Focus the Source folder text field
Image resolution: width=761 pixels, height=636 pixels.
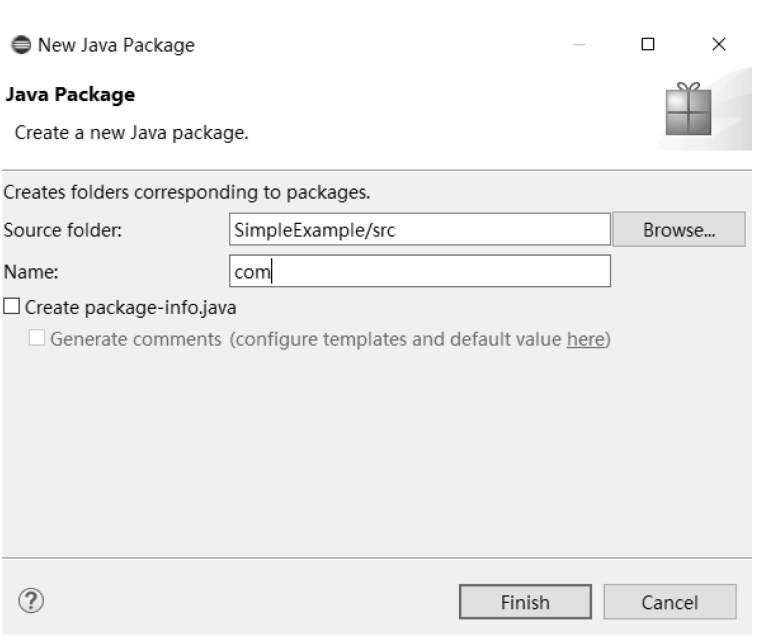[x=420, y=229]
